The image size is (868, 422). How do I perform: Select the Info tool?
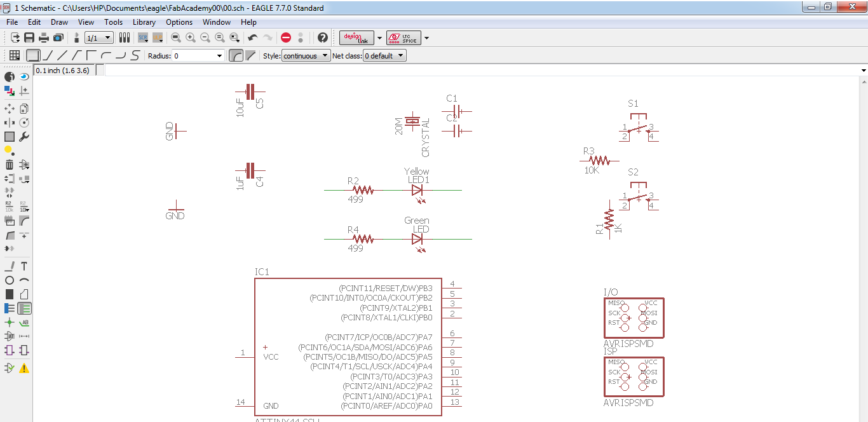10,76
